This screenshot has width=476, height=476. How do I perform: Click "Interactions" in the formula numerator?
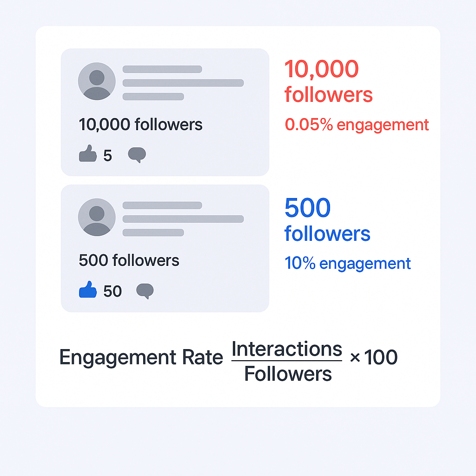(287, 349)
